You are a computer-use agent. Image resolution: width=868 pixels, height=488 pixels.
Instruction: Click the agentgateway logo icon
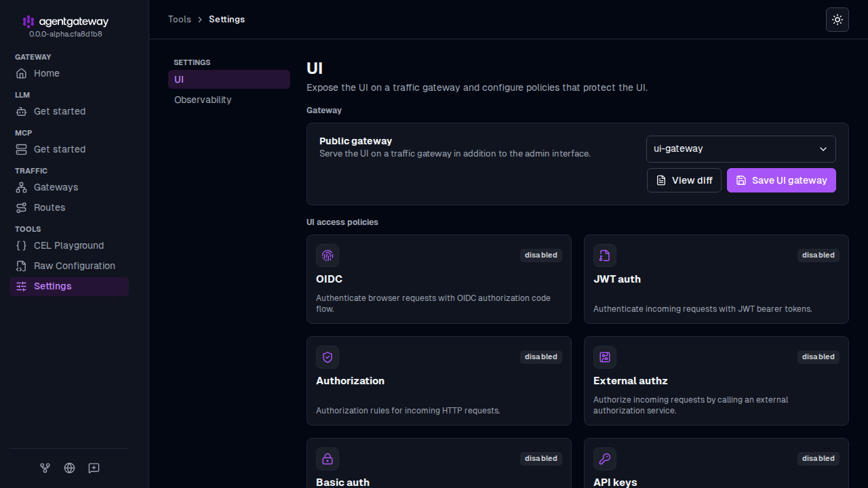tap(28, 22)
